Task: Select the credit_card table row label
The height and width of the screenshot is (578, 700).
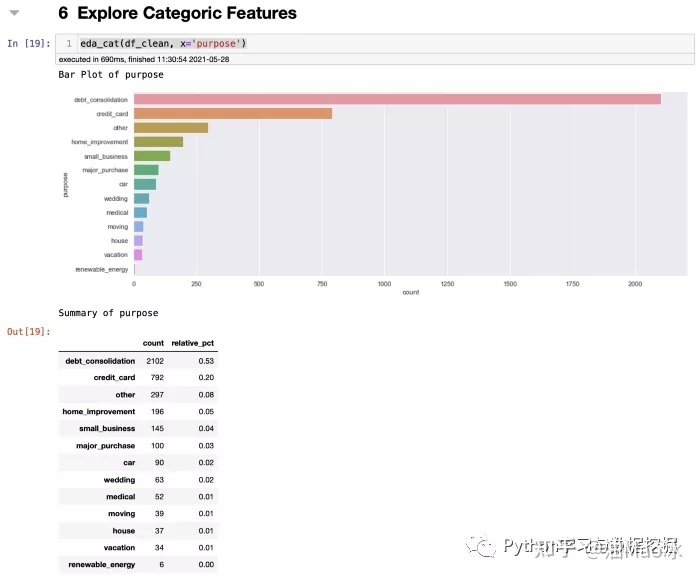Action: click(114, 378)
